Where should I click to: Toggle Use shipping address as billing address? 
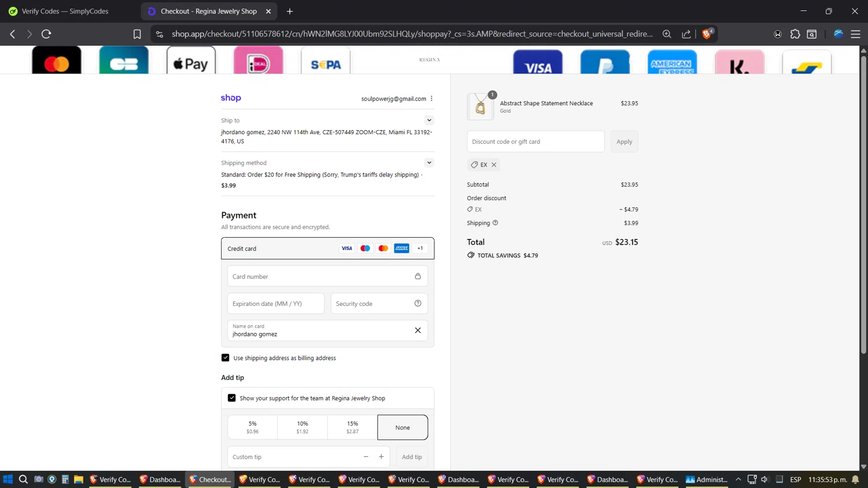(226, 357)
